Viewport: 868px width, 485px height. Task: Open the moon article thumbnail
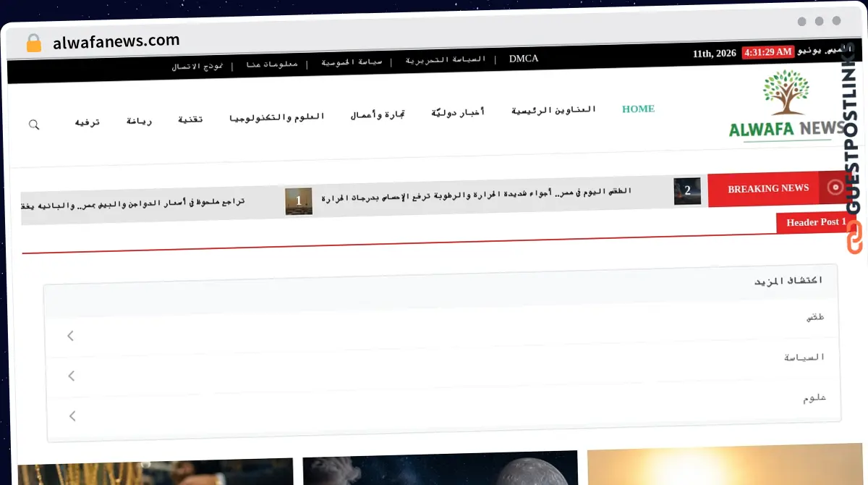[x=441, y=468]
